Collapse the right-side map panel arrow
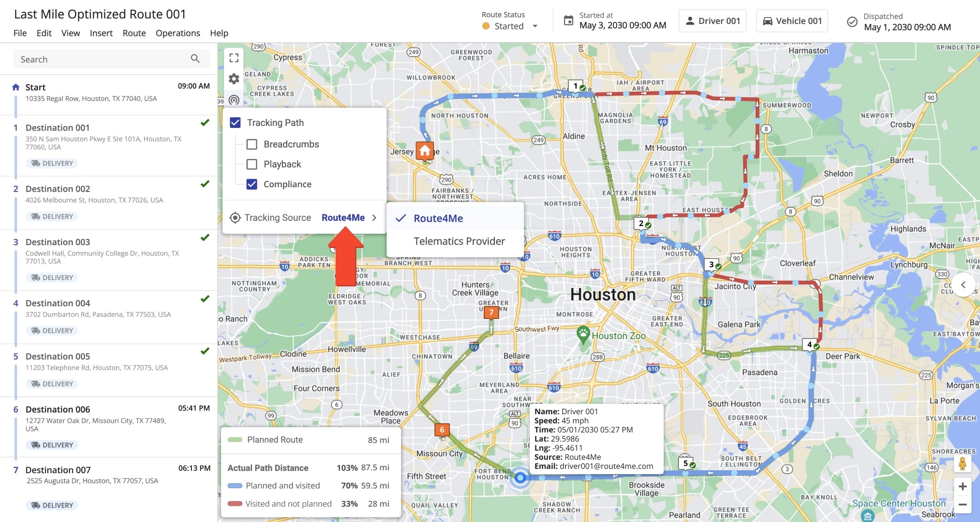 [964, 285]
